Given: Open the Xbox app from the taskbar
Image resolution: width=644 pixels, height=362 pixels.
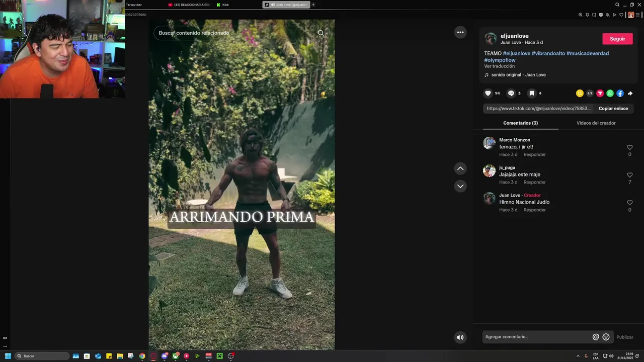Looking at the screenshot, I should click(x=176, y=356).
